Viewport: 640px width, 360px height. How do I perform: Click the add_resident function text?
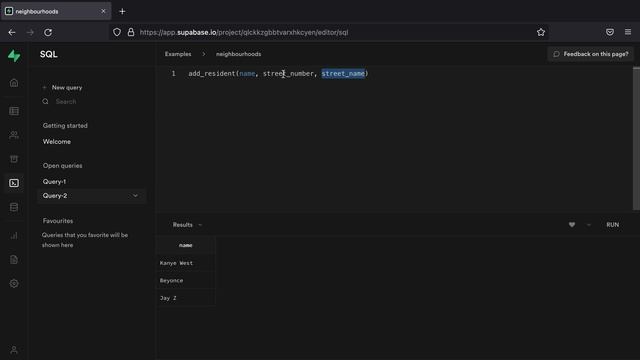211,73
